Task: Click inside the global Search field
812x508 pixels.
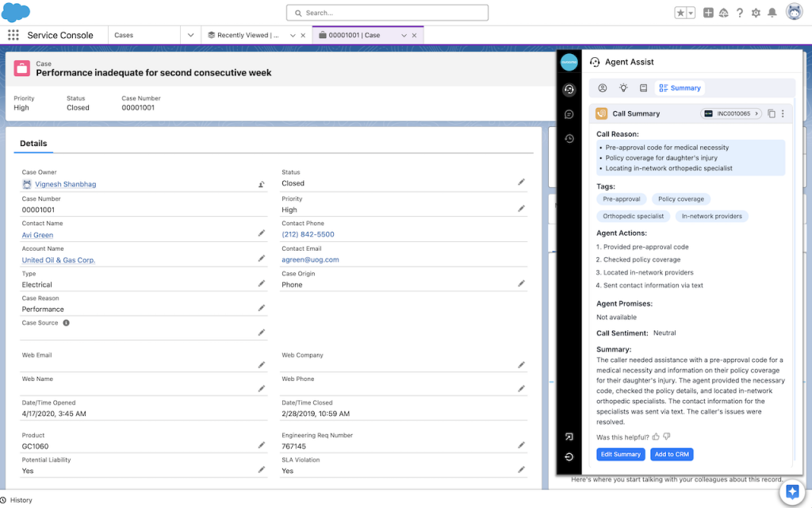Action: coord(387,13)
